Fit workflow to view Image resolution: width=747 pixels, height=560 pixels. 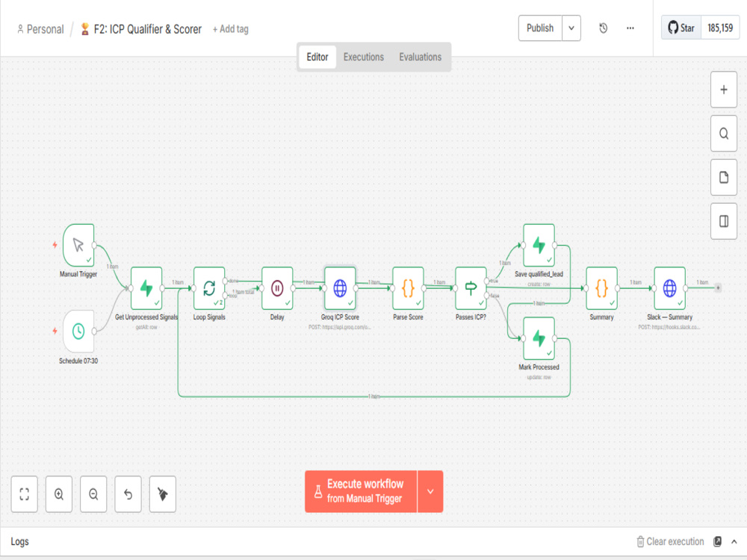pos(25,494)
